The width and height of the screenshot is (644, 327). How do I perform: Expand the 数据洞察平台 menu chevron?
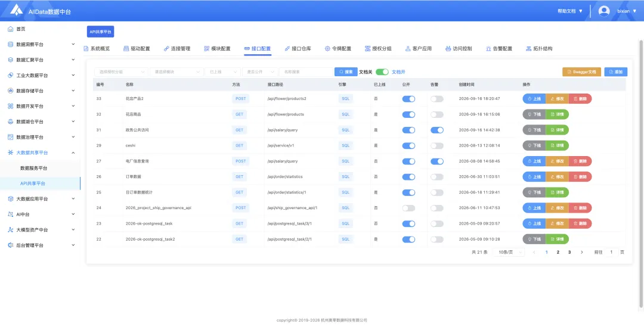coord(73,44)
